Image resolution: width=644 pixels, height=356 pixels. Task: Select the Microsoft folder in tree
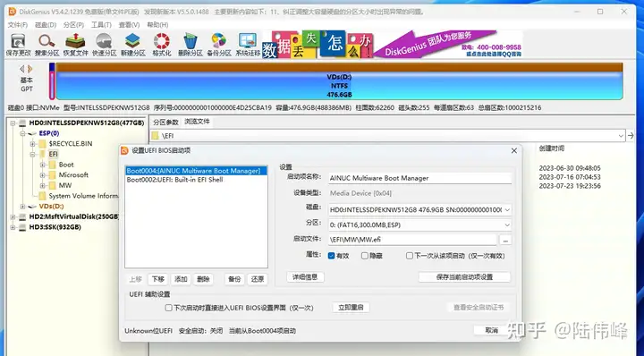click(73, 175)
